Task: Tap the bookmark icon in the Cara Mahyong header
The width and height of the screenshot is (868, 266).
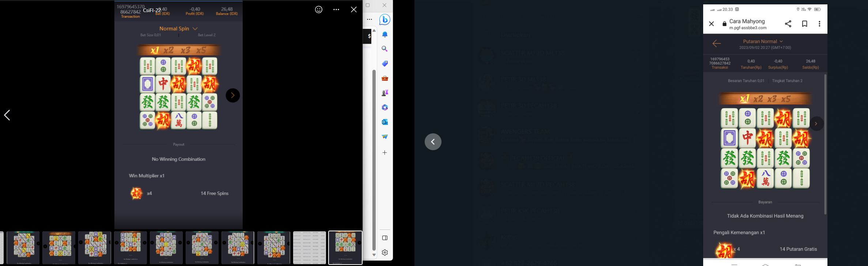Action: coord(804,24)
